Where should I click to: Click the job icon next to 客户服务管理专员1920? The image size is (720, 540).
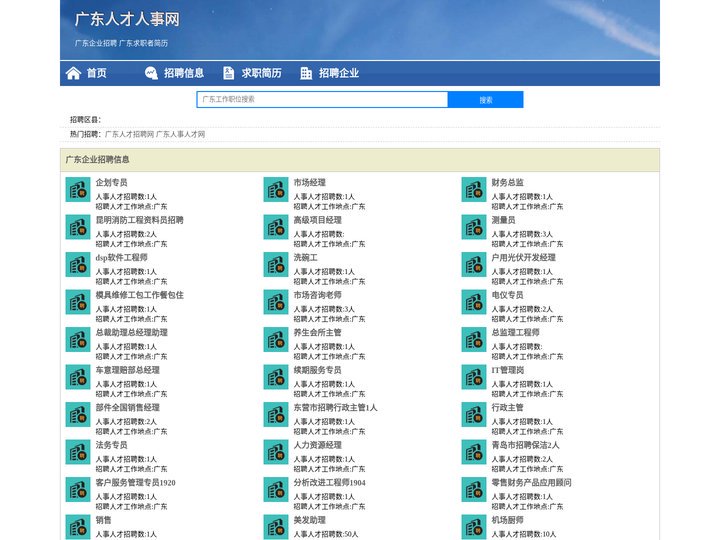click(78, 489)
